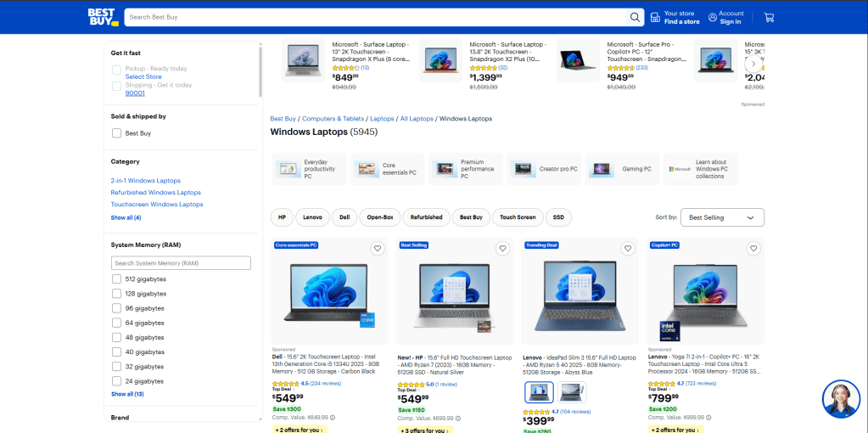Go to Laptops breadcrumb

[382, 119]
